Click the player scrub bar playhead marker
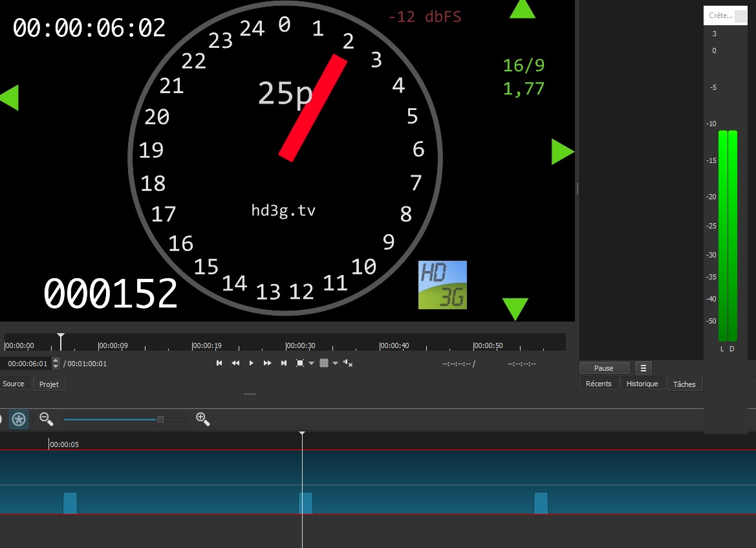Image resolution: width=756 pixels, height=548 pixels. 61,341
